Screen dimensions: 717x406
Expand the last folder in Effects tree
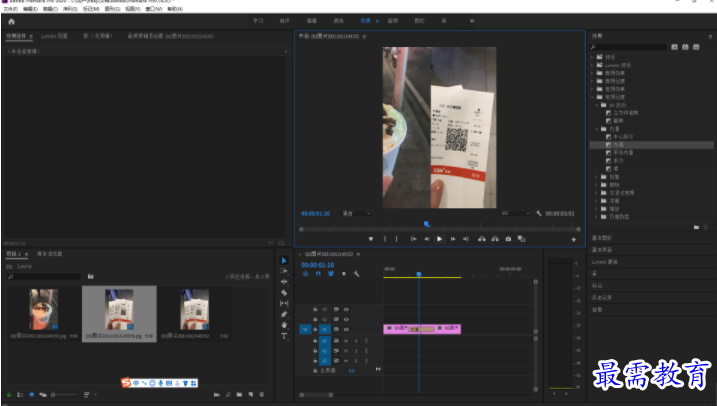(597, 217)
